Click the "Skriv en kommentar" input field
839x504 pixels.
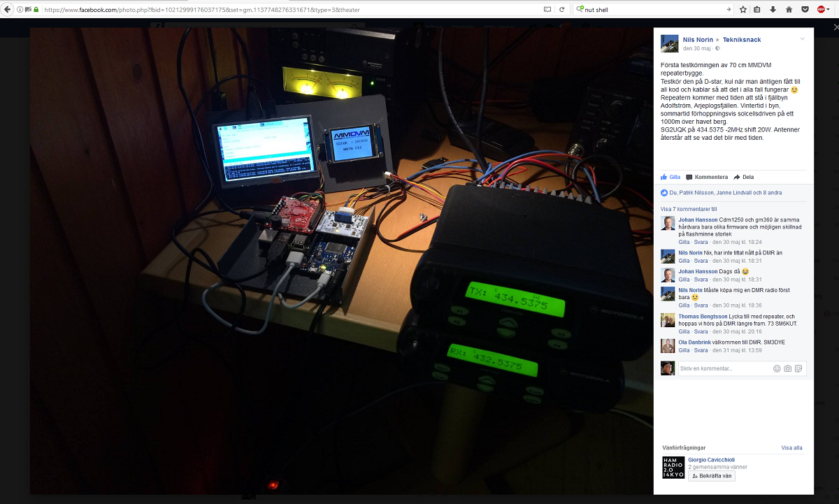click(724, 368)
